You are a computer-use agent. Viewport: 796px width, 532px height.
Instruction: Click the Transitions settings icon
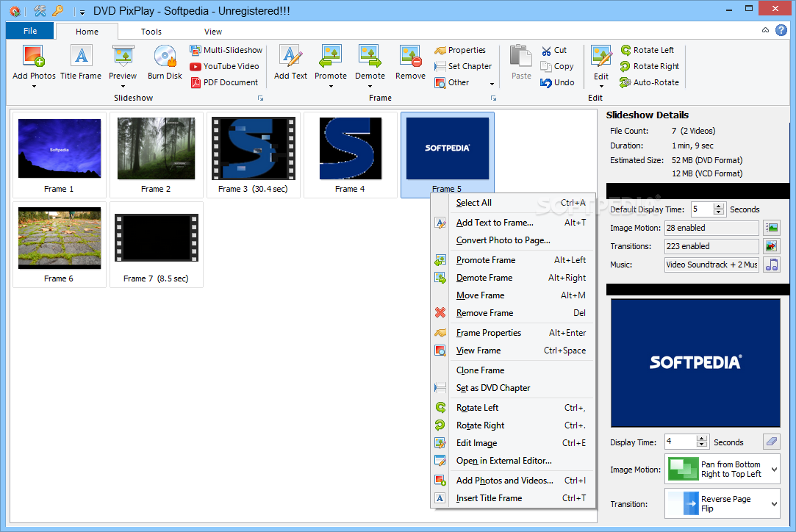pyautogui.click(x=772, y=246)
